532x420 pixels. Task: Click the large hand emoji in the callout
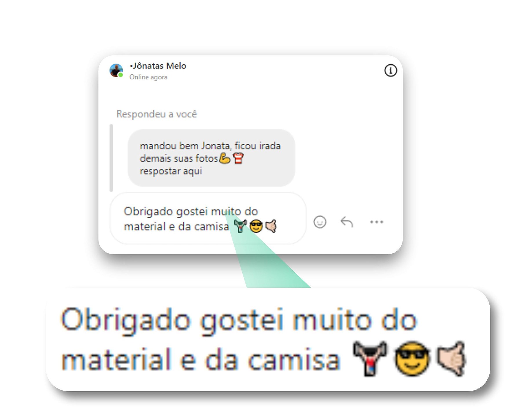tap(451, 359)
